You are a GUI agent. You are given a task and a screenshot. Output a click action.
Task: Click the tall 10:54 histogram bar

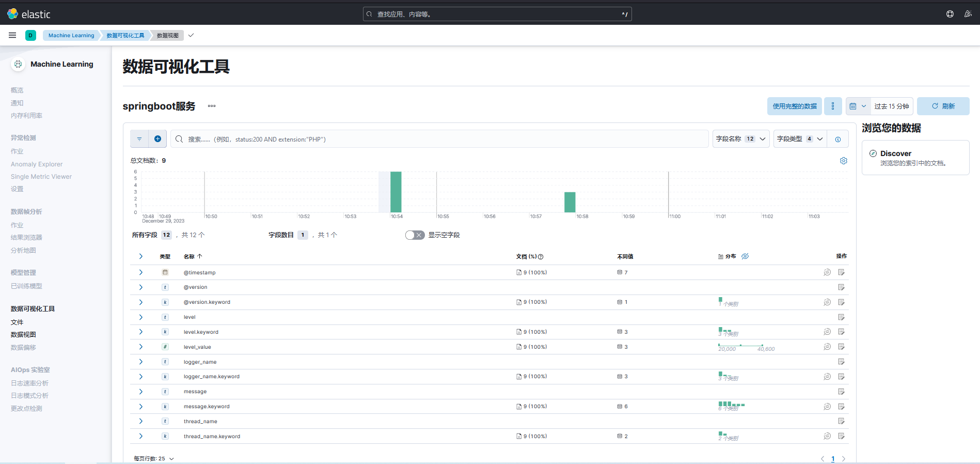point(396,192)
